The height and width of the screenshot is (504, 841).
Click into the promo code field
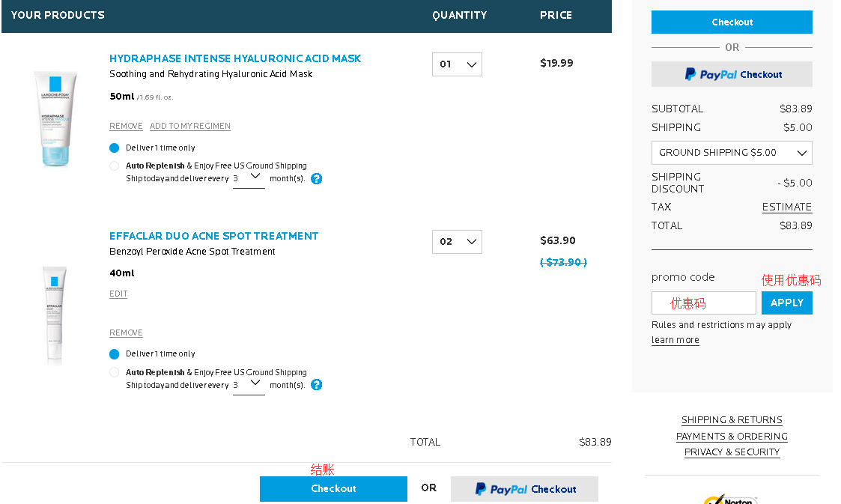click(703, 303)
